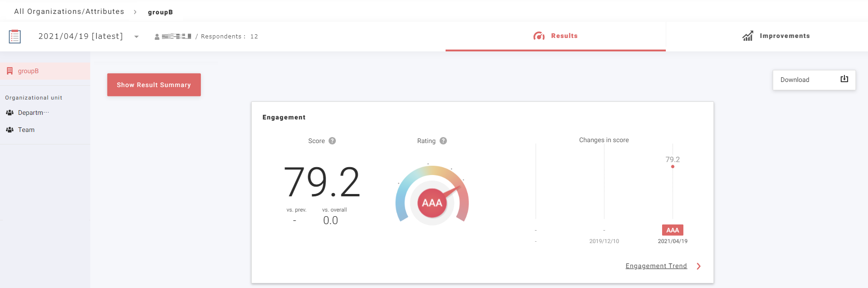Click the Score help question mark icon

(332, 141)
